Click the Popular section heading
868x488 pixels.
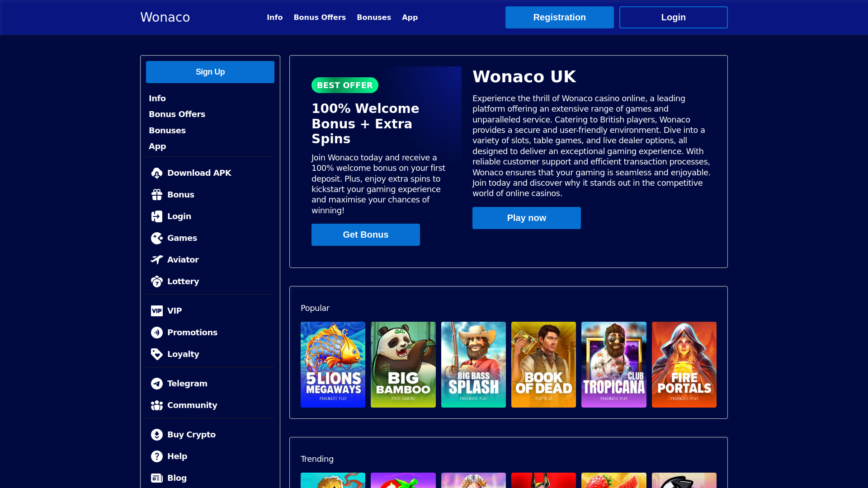click(315, 308)
